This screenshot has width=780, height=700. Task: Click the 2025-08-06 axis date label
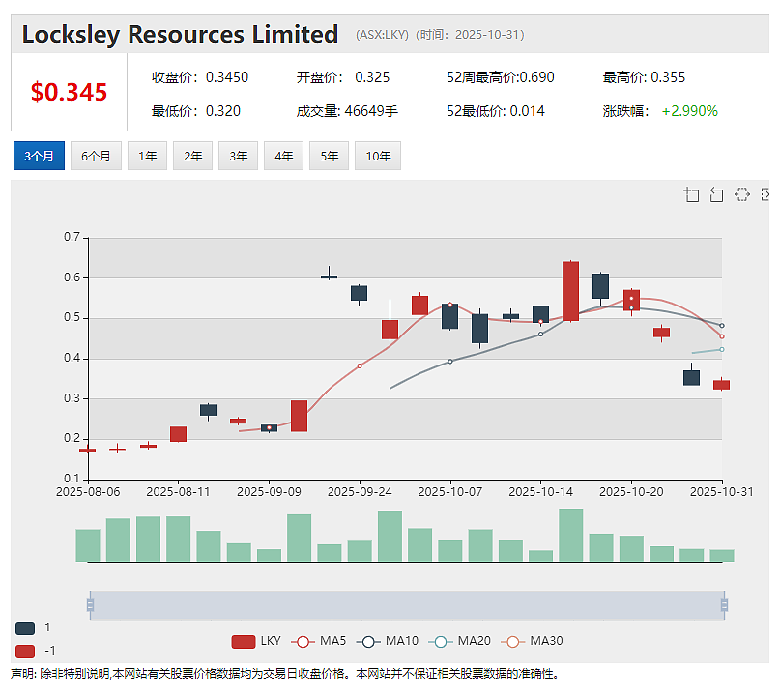pyautogui.click(x=88, y=492)
